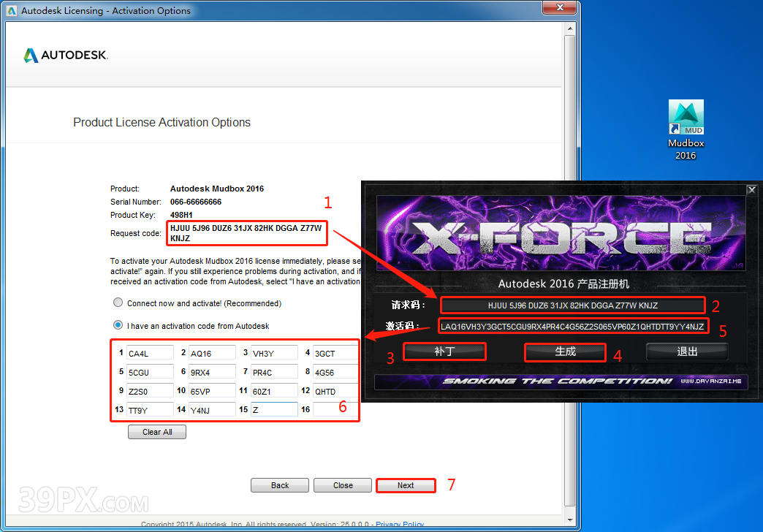This screenshot has height=532, width=763.
Task: Click the Next button
Action: [406, 485]
